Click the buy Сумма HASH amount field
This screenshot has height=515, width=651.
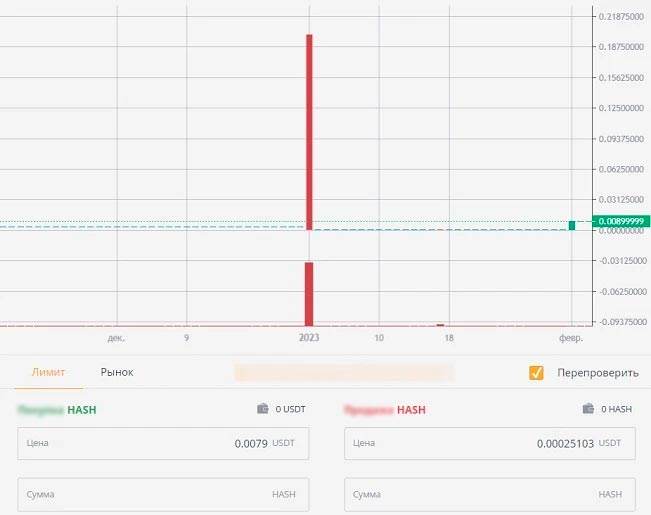[163, 494]
